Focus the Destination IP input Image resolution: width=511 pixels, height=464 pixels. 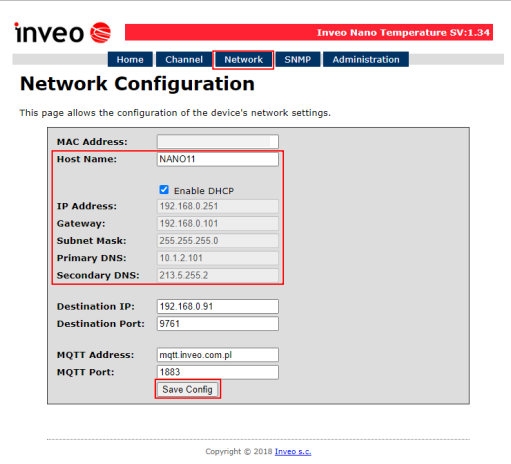click(x=218, y=306)
